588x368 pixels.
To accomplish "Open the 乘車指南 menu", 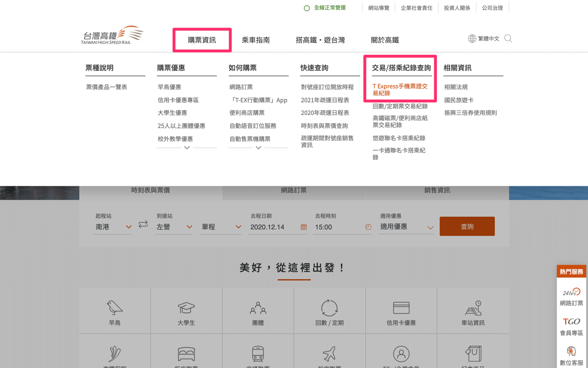I will point(256,40).
